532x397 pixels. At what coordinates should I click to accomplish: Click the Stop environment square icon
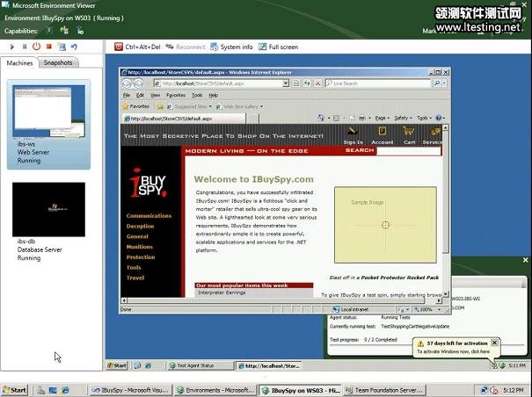tap(49, 47)
